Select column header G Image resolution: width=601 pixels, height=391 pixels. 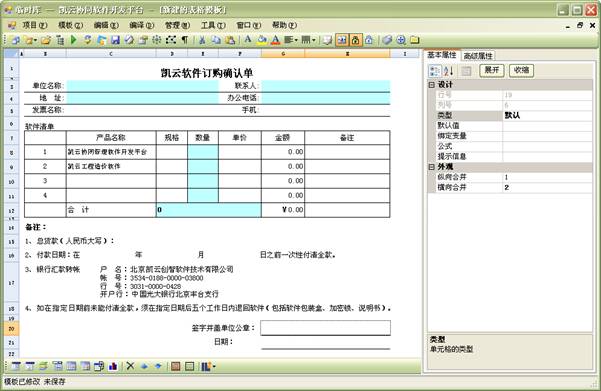283,54
